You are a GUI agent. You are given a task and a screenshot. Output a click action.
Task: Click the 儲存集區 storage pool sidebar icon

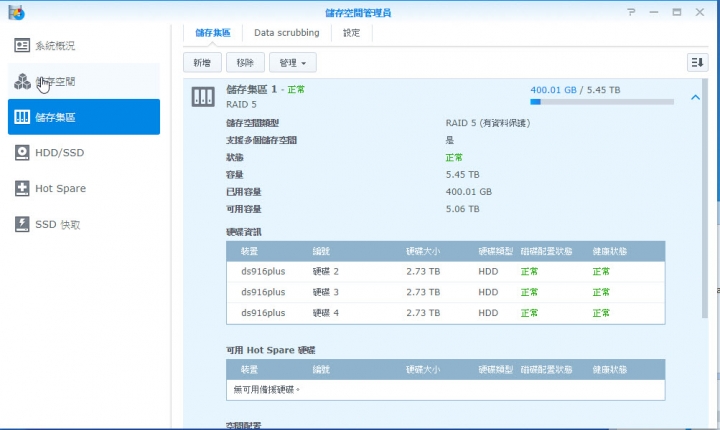tap(22, 117)
